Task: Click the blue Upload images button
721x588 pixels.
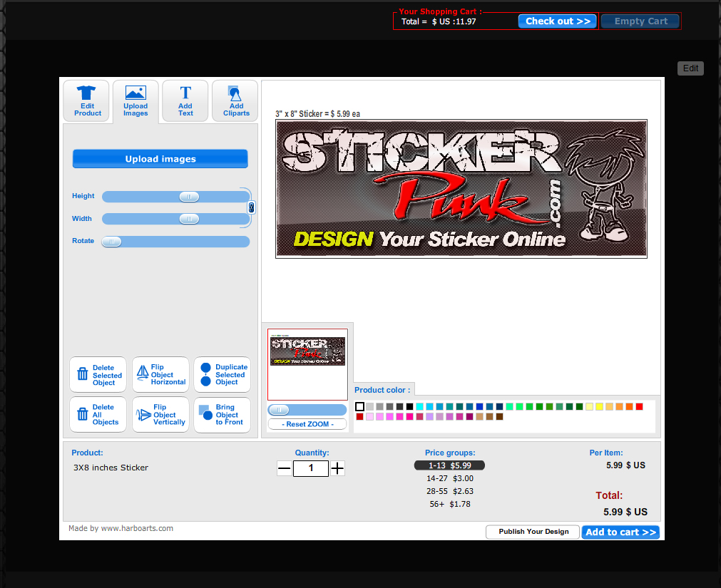Action: (160, 158)
